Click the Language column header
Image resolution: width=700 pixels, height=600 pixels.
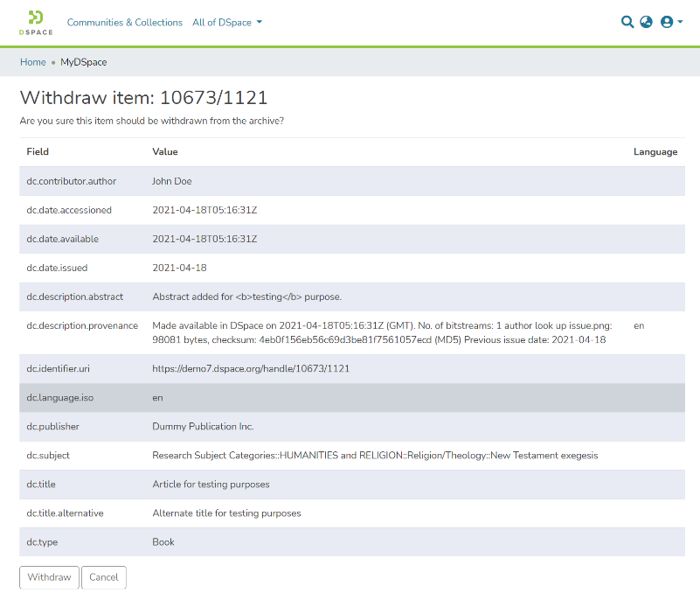pyautogui.click(x=655, y=152)
